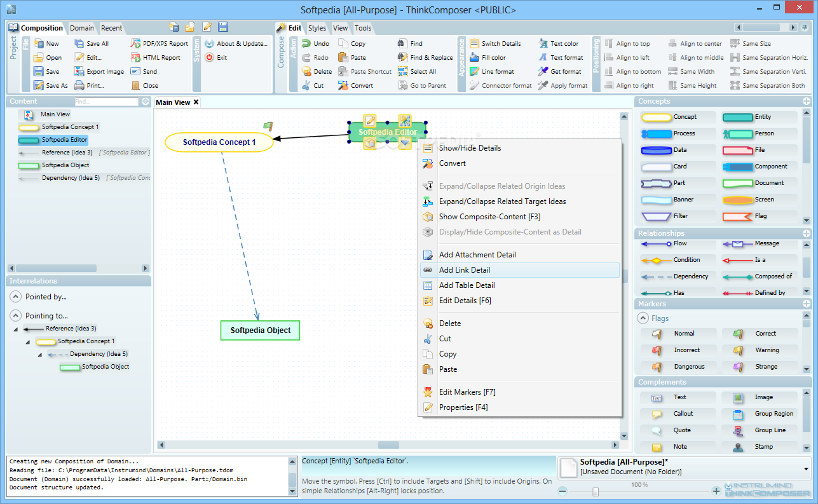Click the canvas horizontal scrollbar thumb
Viewport: 818px width, 504px height.
click(388, 445)
